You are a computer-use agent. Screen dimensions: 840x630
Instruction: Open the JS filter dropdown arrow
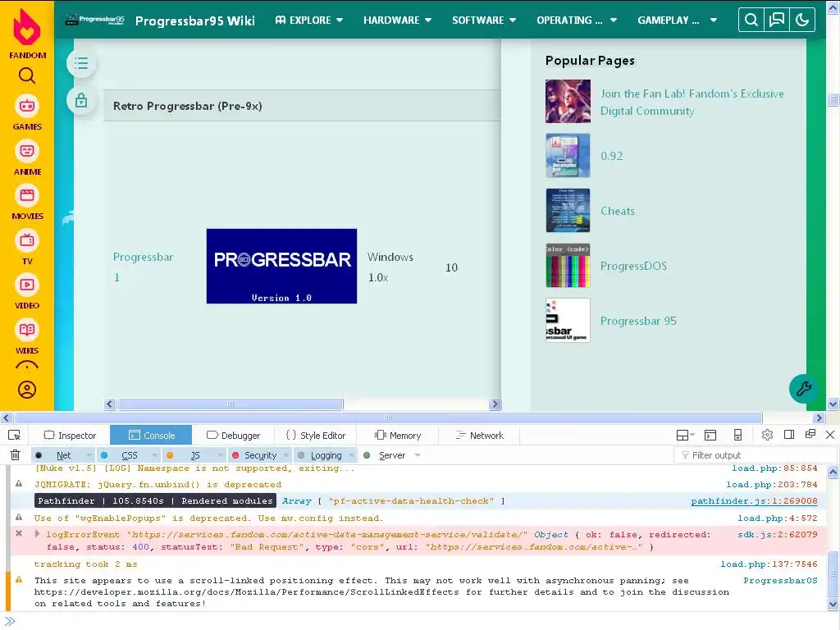(x=220, y=454)
